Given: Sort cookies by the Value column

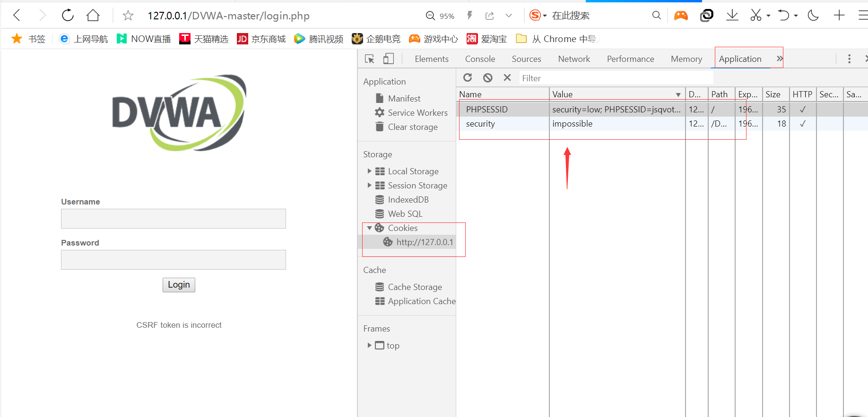Looking at the screenshot, I should [617, 94].
